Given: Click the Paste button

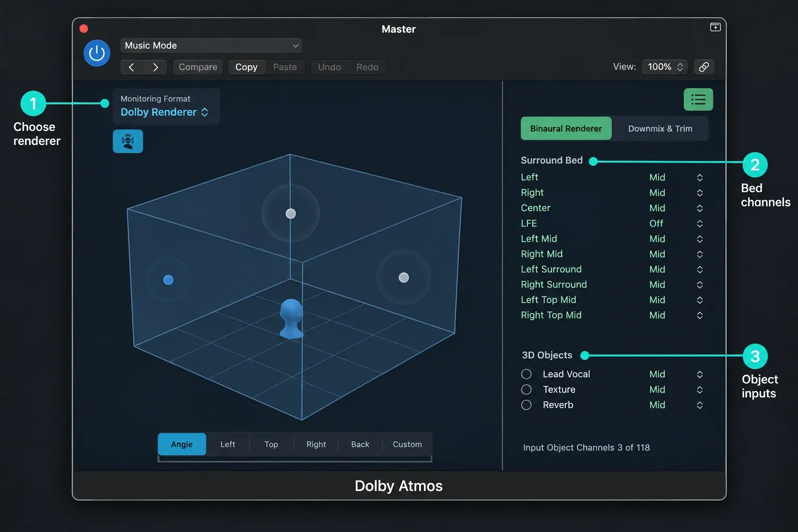Looking at the screenshot, I should coord(285,67).
